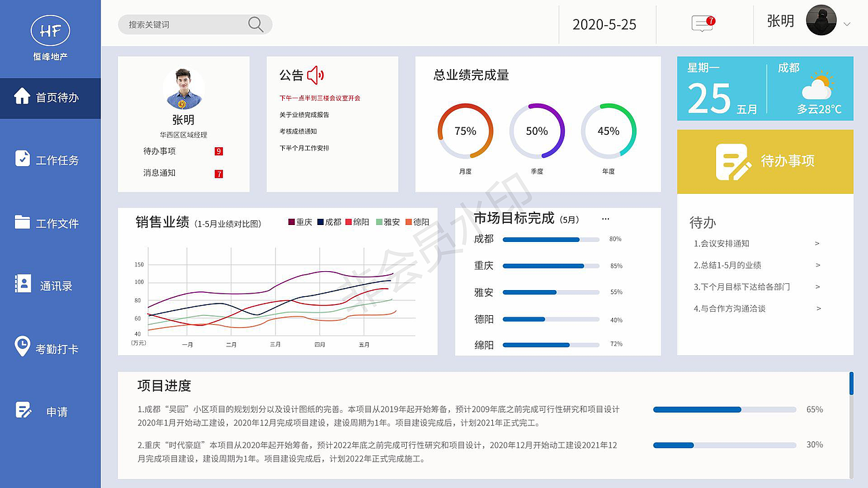Open 待办事项 row with badge 9
This screenshot has height=488, width=868.
(x=183, y=151)
